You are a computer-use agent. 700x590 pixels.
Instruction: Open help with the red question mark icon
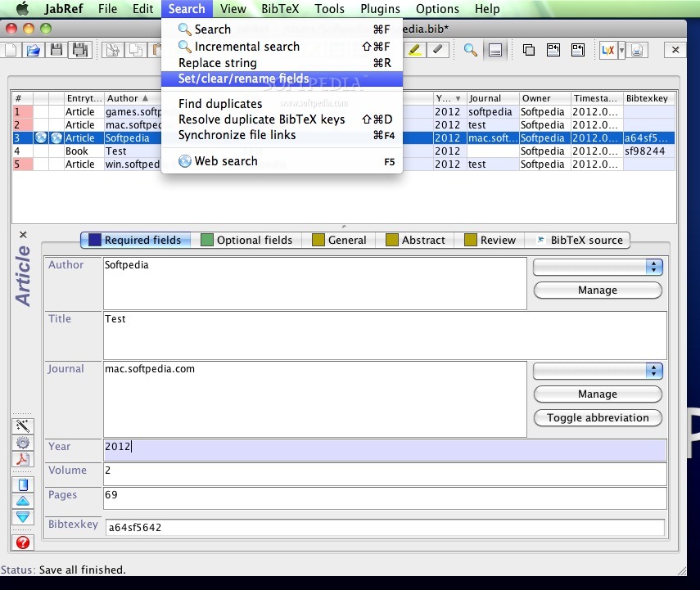[x=23, y=543]
